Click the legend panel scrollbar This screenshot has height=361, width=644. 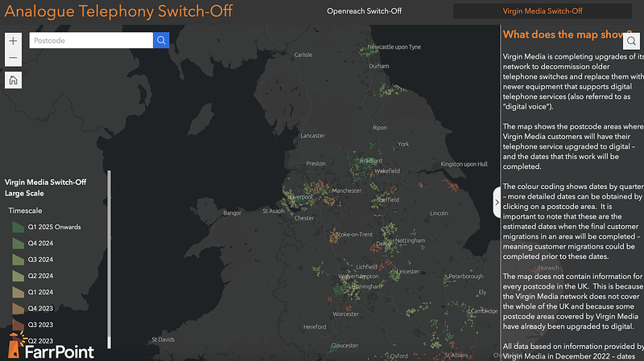109,259
